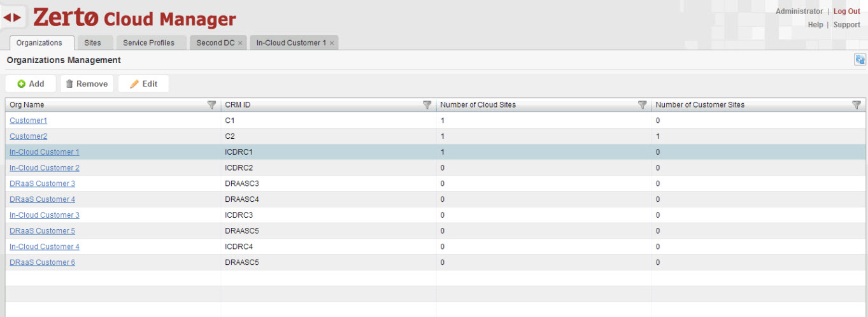Open DRaaS Customer 5 organization link
This screenshot has width=868, height=317.
tap(42, 231)
